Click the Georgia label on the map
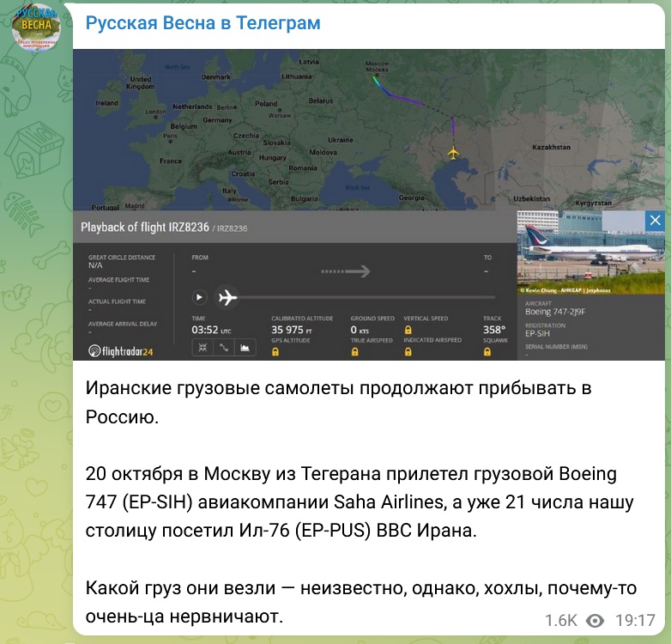This screenshot has width=671, height=644. tap(412, 197)
